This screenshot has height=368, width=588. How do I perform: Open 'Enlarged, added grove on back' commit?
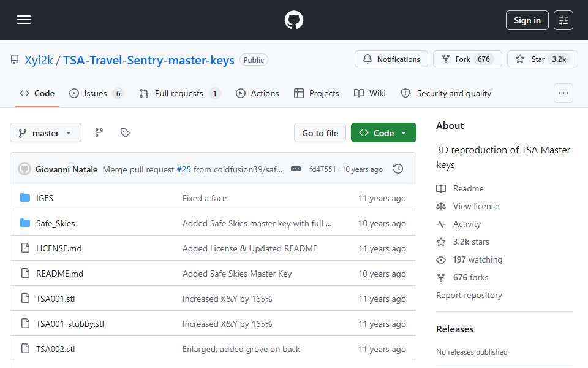(241, 349)
